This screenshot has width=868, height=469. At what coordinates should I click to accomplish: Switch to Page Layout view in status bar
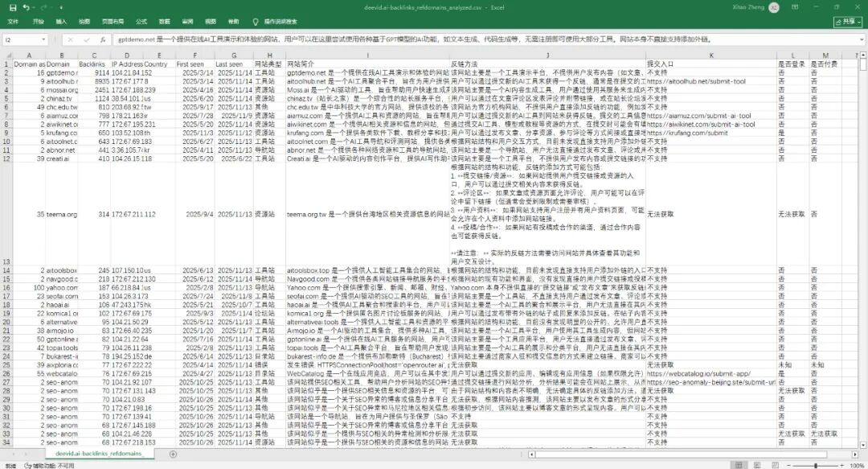click(x=758, y=465)
